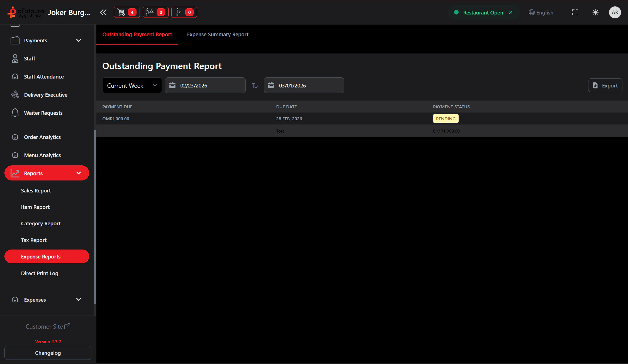Dismiss the Restaurant Open status with the X
Image resolution: width=628 pixels, height=364 pixels.
coord(511,12)
